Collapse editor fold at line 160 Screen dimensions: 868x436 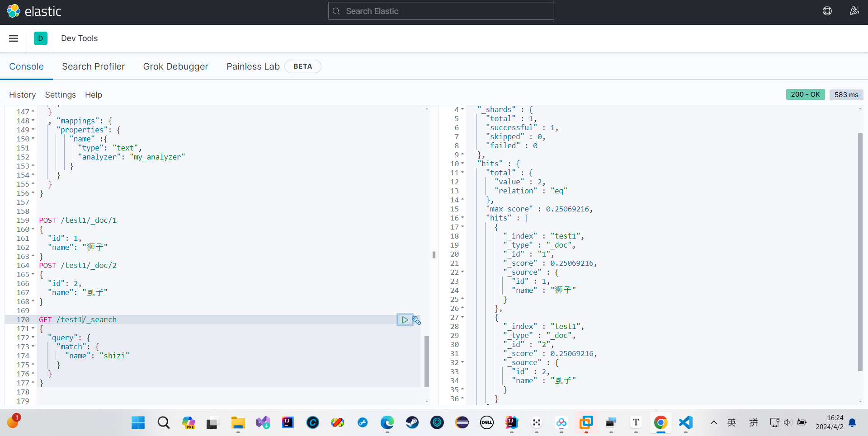click(x=33, y=229)
